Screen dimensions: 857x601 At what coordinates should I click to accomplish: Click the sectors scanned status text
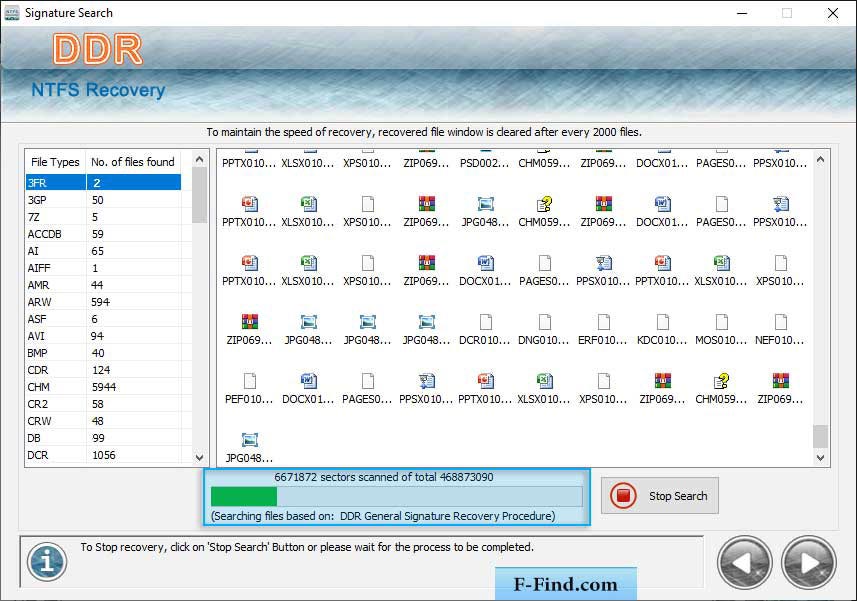pos(384,477)
